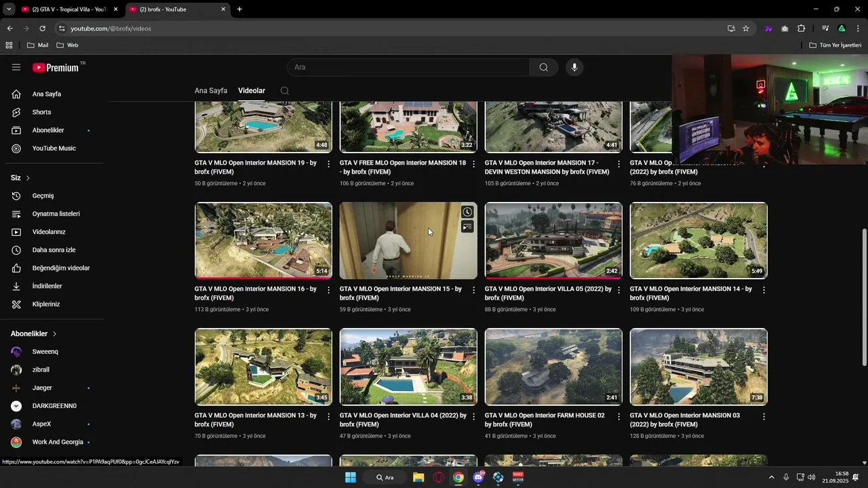Click the Windows Start button

(x=351, y=477)
